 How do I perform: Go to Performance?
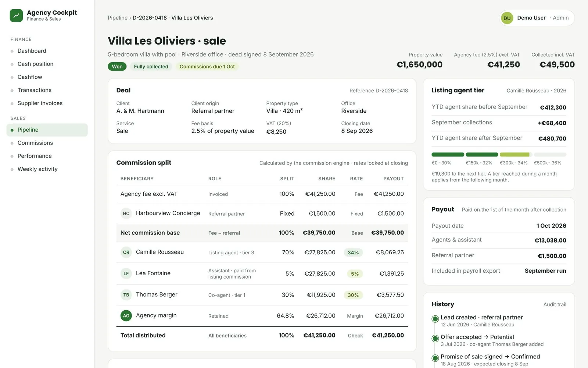point(47,156)
